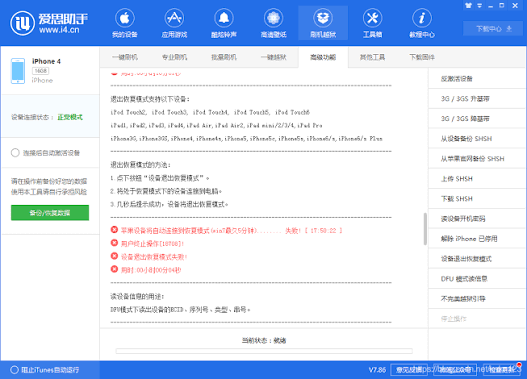Click the i4 爱思助手 logo
This screenshot has width=527, height=379.
(49, 23)
